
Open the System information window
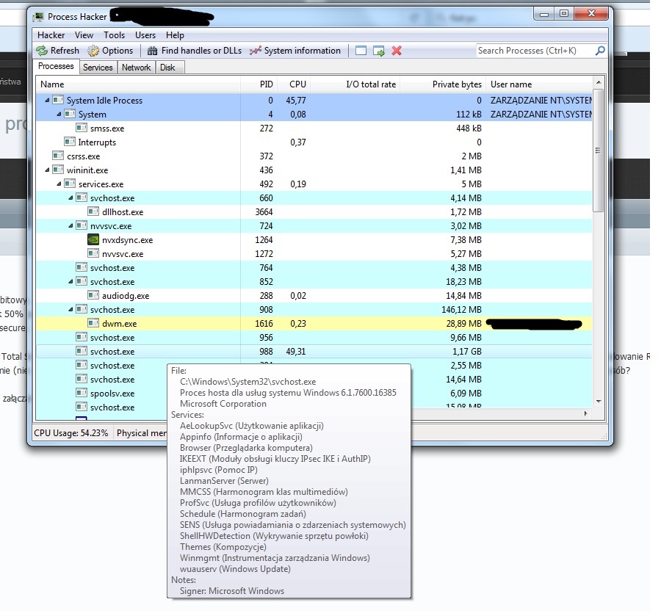pyautogui.click(x=295, y=51)
